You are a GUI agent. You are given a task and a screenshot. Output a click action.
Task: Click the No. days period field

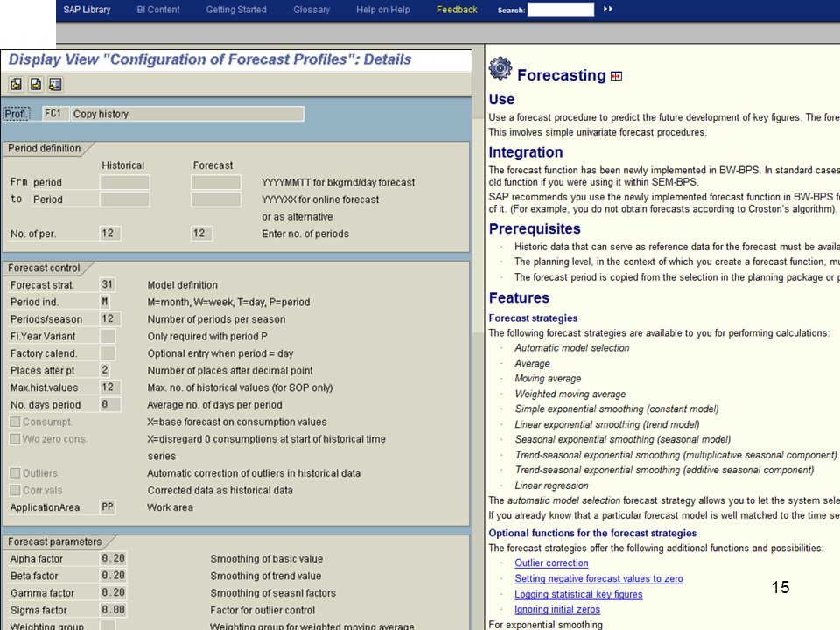110,405
